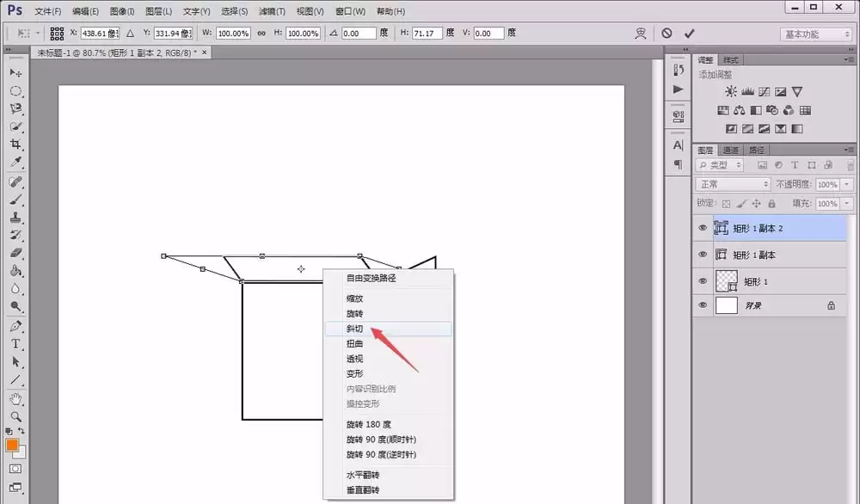Toggle Quick Mask mode icon

tap(15, 469)
